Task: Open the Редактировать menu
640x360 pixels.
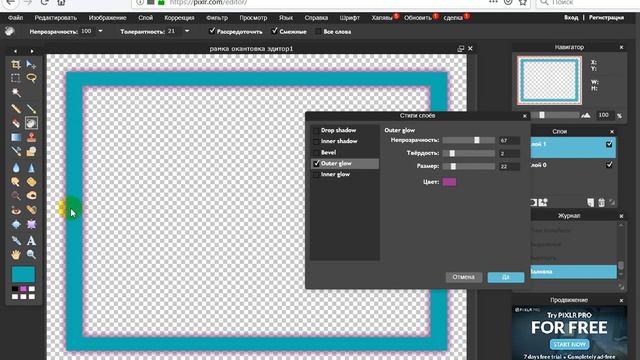Action: (x=56, y=18)
